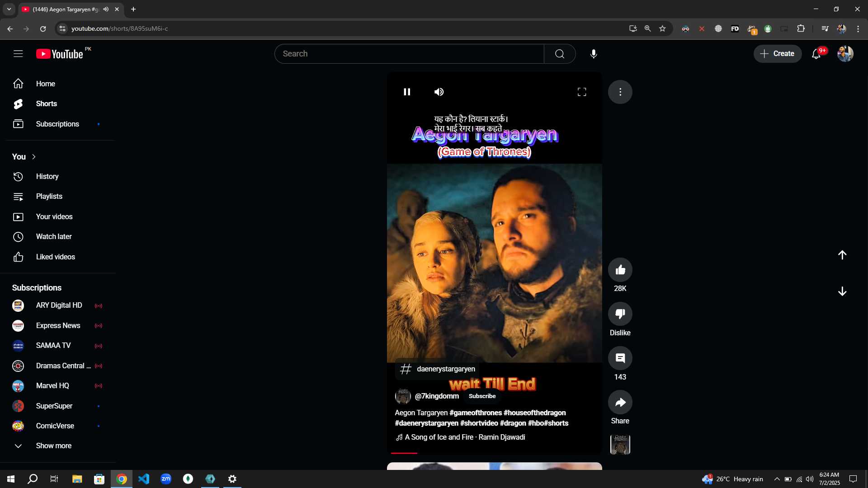Open Dramas Central subscription channel
The height and width of the screenshot is (488, 868).
pos(57,366)
